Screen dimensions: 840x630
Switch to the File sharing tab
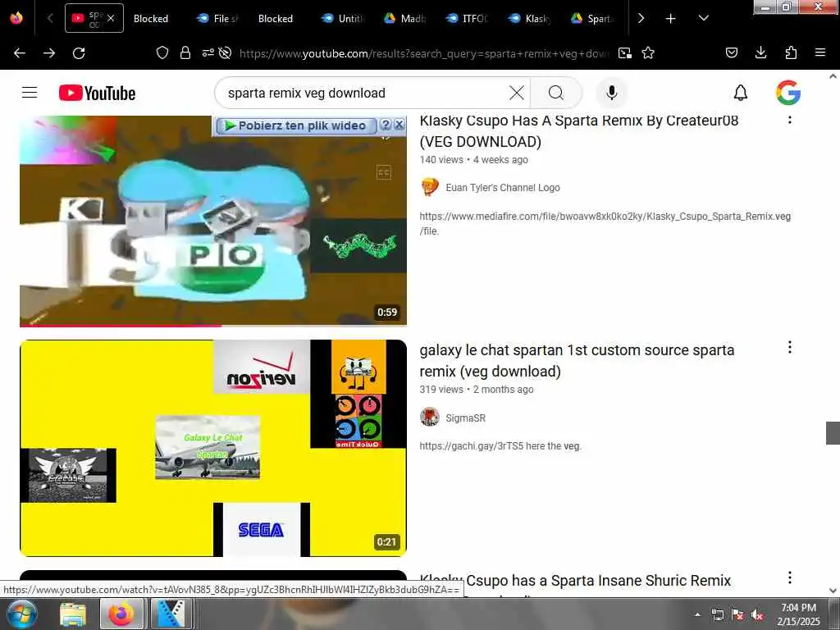click(x=217, y=18)
